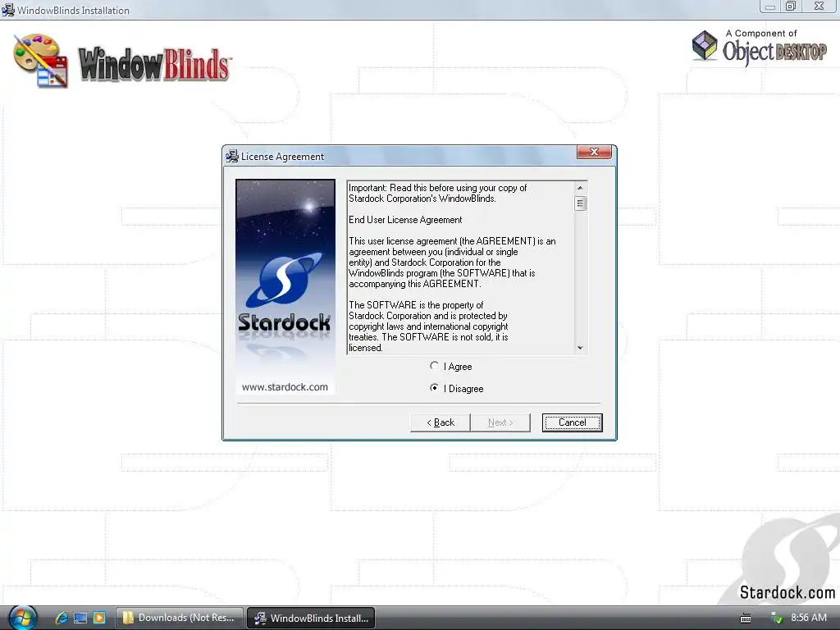The height and width of the screenshot is (630, 840).
Task: Click the license scrollbar thumb
Action: (580, 203)
